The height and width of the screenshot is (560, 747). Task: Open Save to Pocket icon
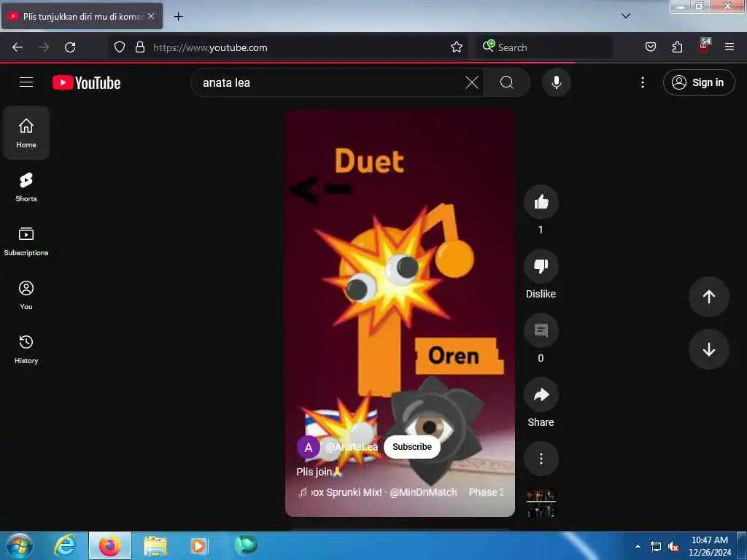[x=650, y=47]
